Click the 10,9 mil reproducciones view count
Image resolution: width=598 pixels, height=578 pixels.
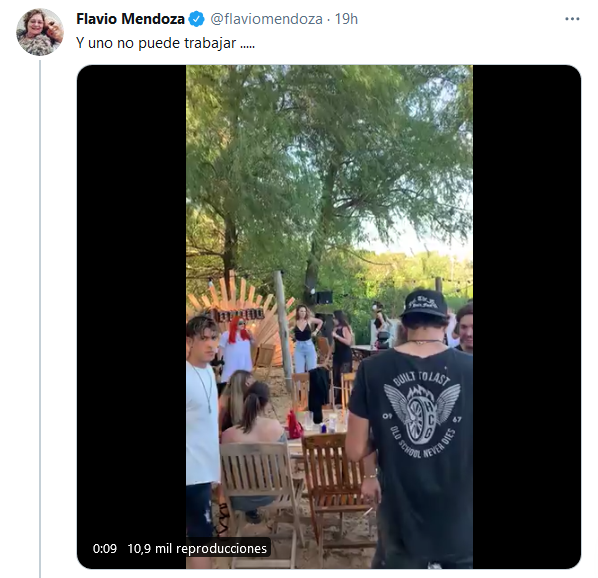(x=197, y=549)
